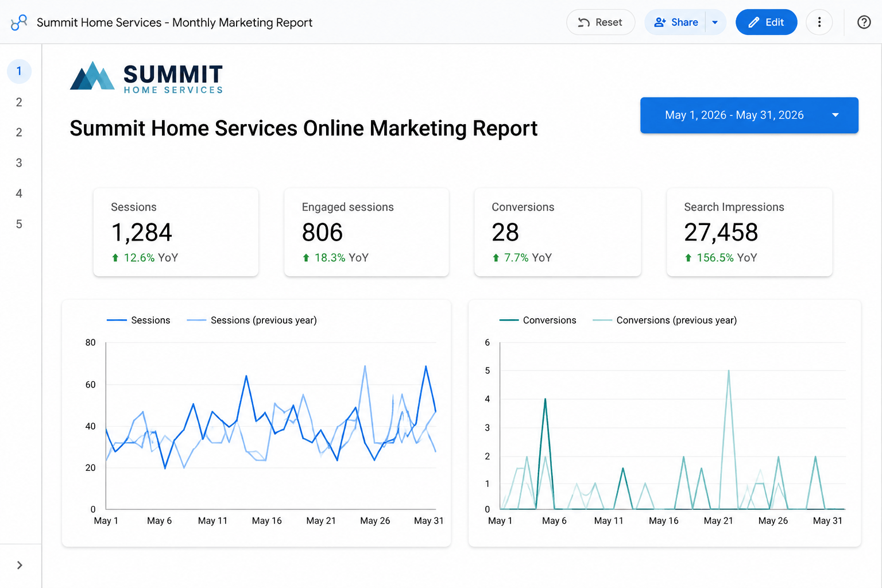
Task: Open the help question mark icon
Action: (x=864, y=22)
